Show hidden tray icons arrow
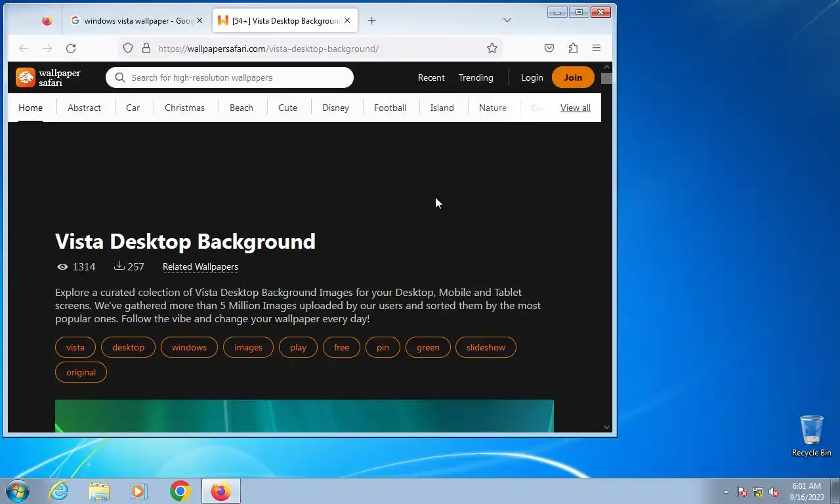This screenshot has width=840, height=504. point(726,492)
